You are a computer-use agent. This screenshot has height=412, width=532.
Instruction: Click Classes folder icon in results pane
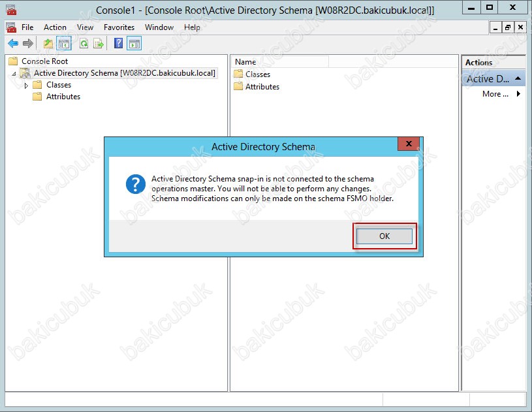(x=238, y=74)
